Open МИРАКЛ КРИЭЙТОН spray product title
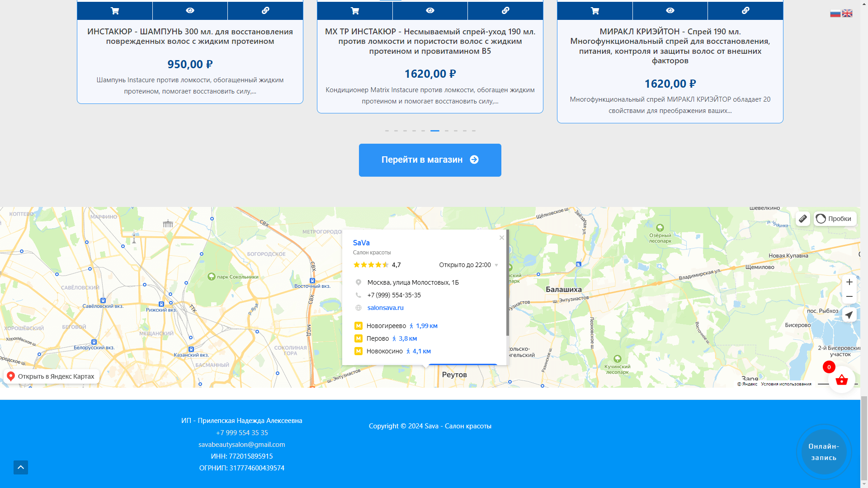The height and width of the screenshot is (488, 868). [x=670, y=46]
